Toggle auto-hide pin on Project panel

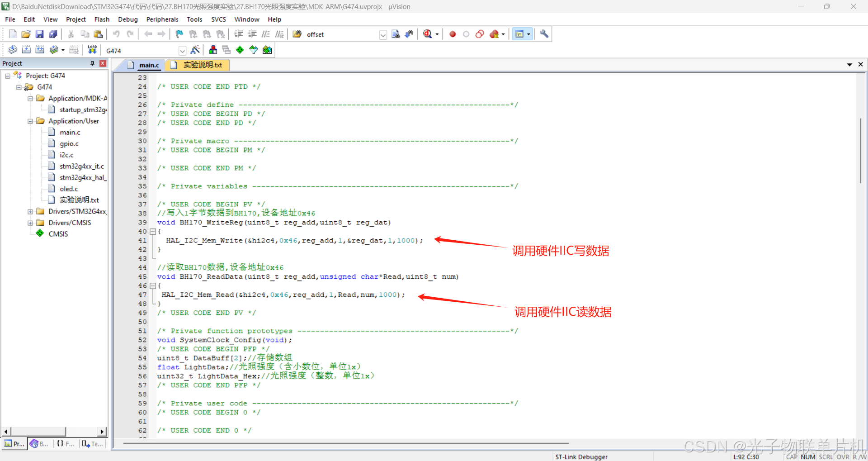92,63
